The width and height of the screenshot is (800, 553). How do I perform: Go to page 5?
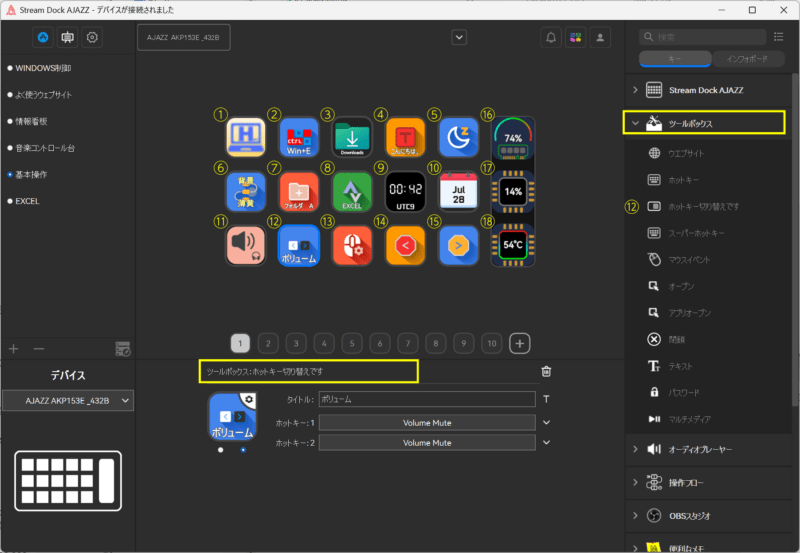tap(352, 343)
